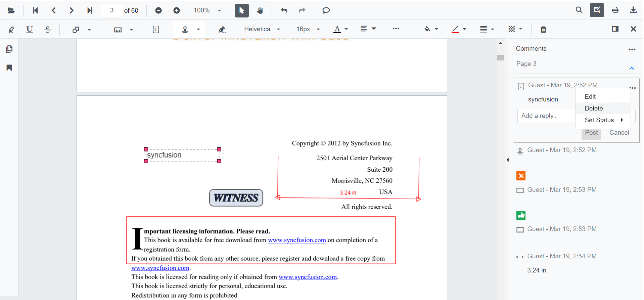Image resolution: width=644 pixels, height=300 pixels.
Task: Open Comments panel more options menu
Action: coord(632,49)
